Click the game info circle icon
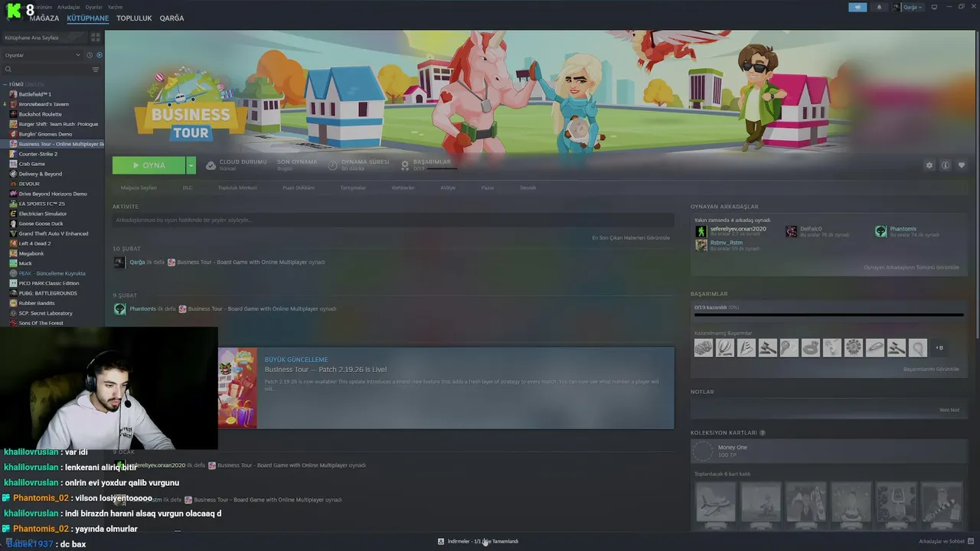The width and height of the screenshot is (980, 551). pyautogui.click(x=946, y=165)
